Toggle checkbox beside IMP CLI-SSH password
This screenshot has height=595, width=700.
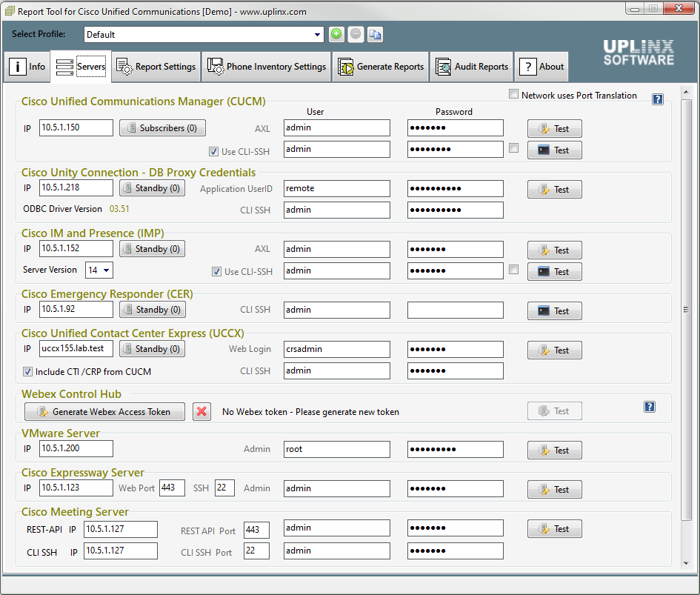(x=514, y=270)
